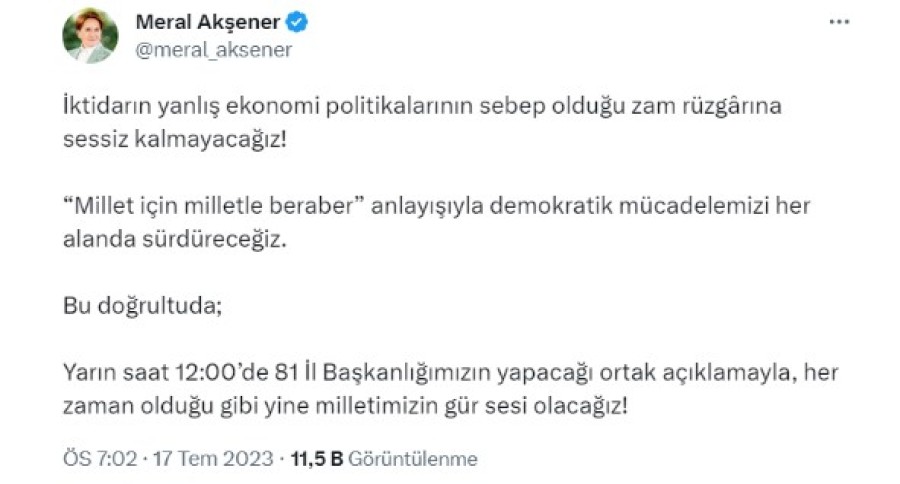900x484 pixels.
Task: Open the @meral_aksener handle link
Action: (x=213, y=50)
